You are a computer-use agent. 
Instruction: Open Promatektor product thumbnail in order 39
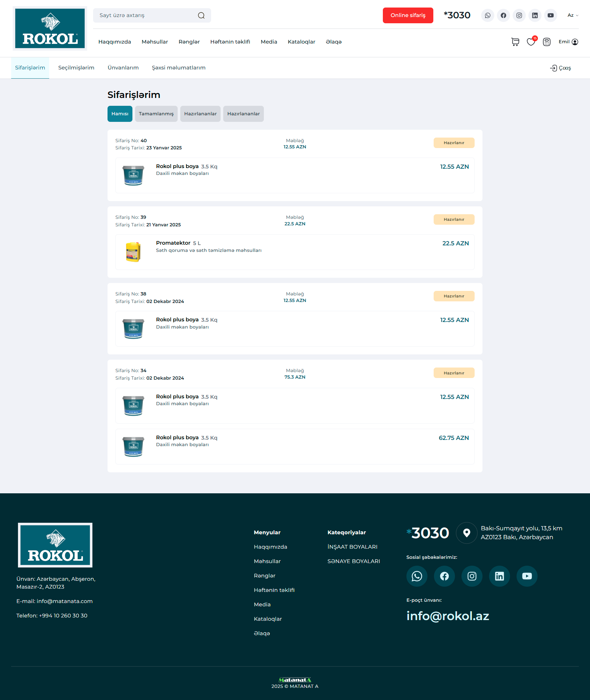pos(133,252)
